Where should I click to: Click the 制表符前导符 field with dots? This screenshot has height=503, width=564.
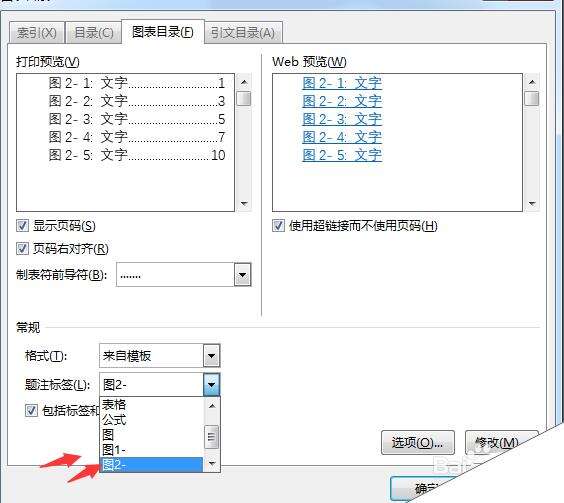click(x=175, y=275)
